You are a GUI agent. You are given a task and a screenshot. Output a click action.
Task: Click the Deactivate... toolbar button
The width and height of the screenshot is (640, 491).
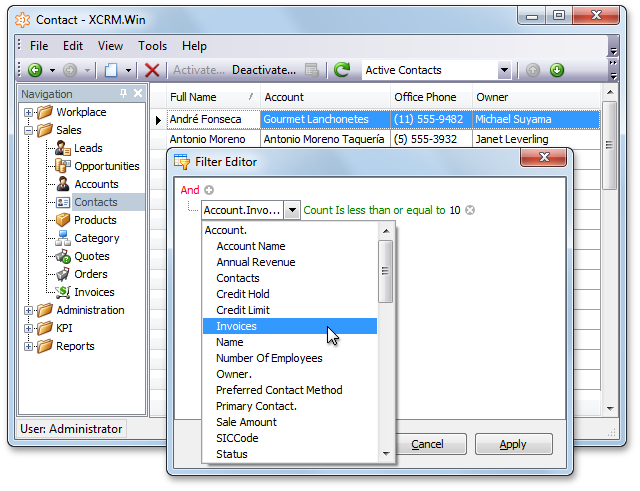[264, 70]
